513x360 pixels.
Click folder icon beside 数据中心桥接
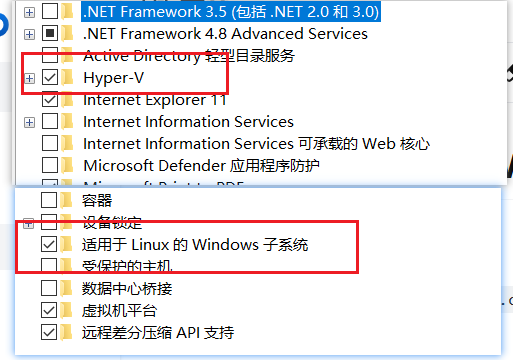click(67, 288)
